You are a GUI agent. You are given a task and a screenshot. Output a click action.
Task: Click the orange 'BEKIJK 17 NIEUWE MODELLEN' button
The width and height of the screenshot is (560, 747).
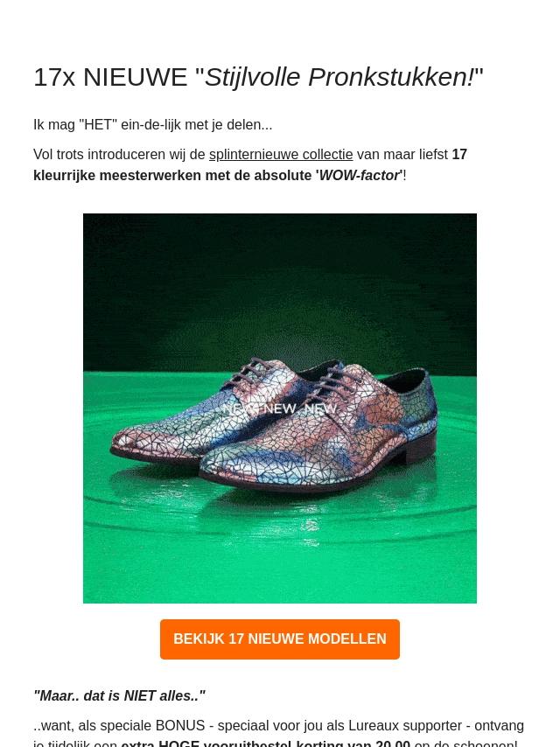click(x=280, y=639)
